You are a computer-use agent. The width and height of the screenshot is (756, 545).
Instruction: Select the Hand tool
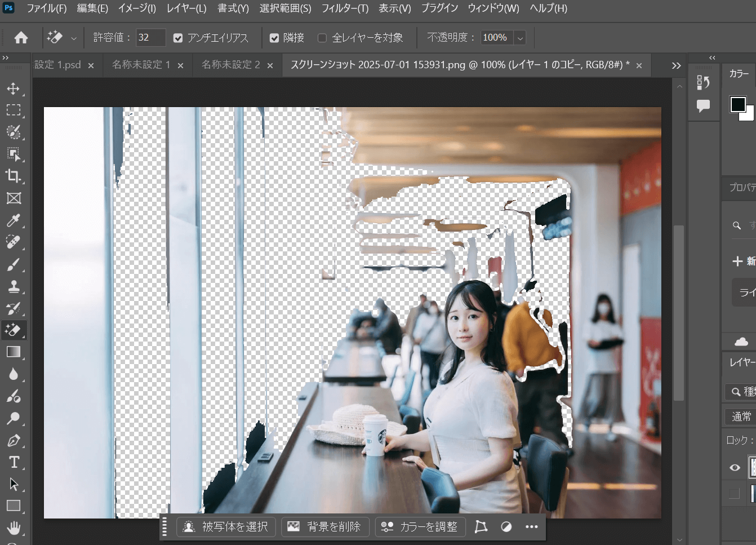pyautogui.click(x=14, y=528)
